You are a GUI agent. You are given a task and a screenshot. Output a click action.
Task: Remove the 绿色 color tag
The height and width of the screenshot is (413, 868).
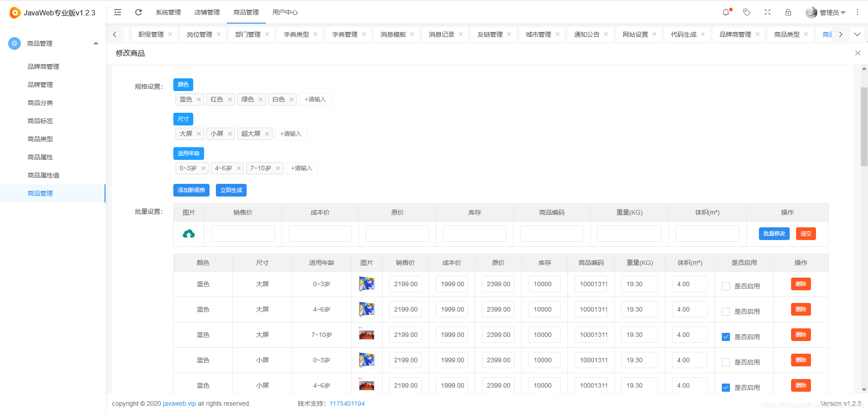261,99
